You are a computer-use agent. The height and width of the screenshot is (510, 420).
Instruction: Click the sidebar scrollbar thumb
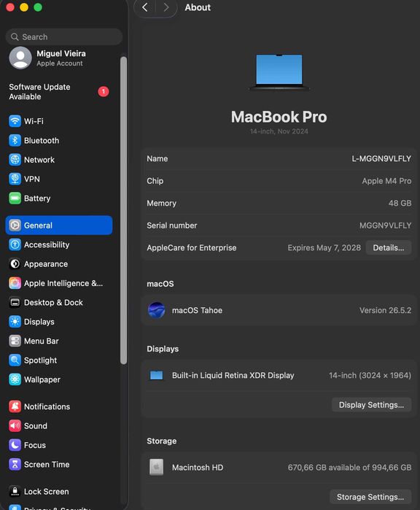click(123, 210)
